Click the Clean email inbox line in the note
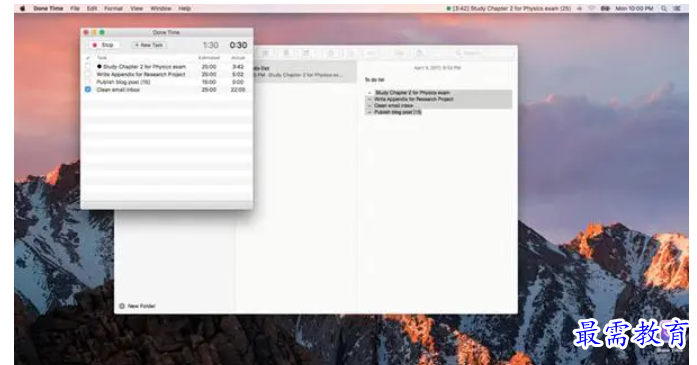Viewport: 697px width, 365px height. tap(394, 106)
